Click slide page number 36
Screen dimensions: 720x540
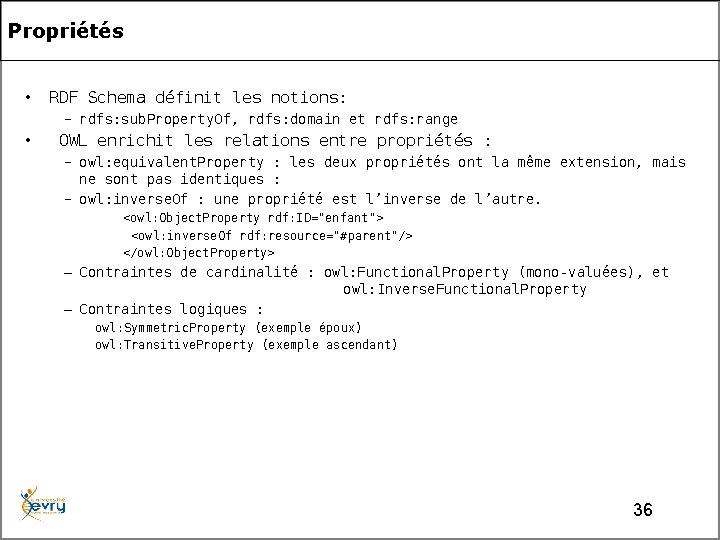tap(643, 510)
